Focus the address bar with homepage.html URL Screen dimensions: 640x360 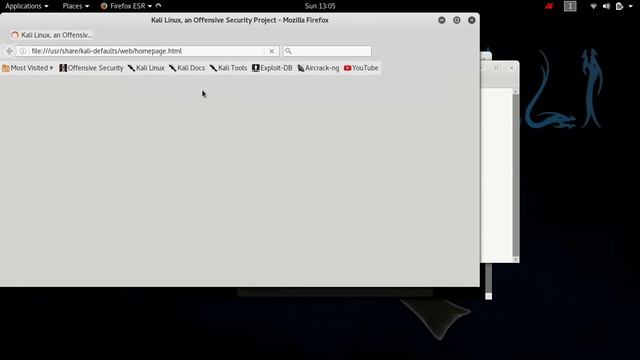[x=147, y=51]
